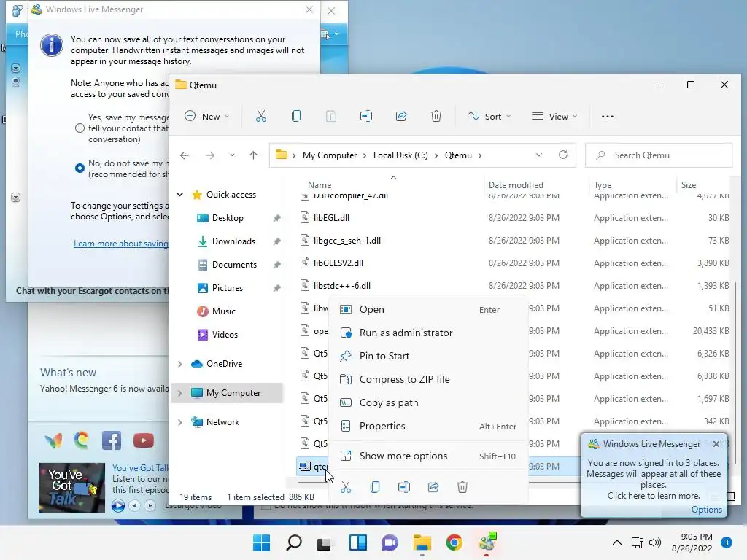Click the Cut icon in Explorer toolbar
This screenshot has width=747, height=560.
click(261, 116)
